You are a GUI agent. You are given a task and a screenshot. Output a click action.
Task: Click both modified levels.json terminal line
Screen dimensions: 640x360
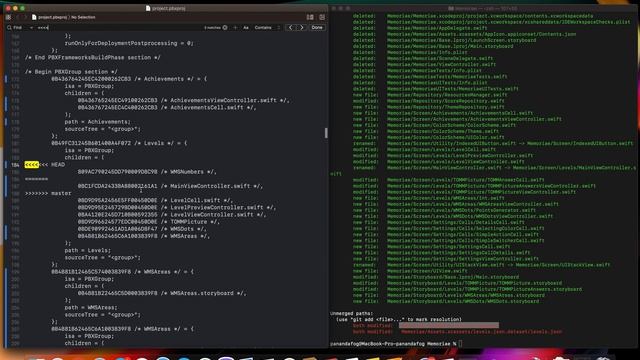coord(457,332)
